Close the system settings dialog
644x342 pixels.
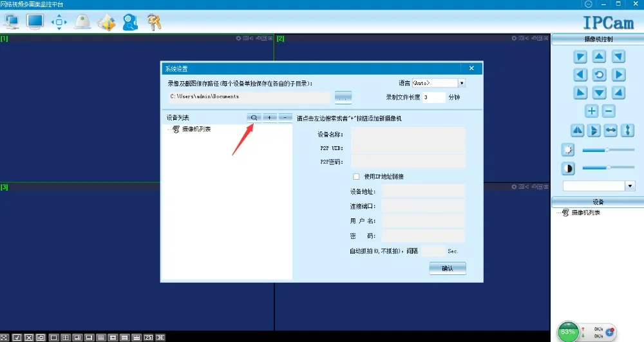coord(471,68)
